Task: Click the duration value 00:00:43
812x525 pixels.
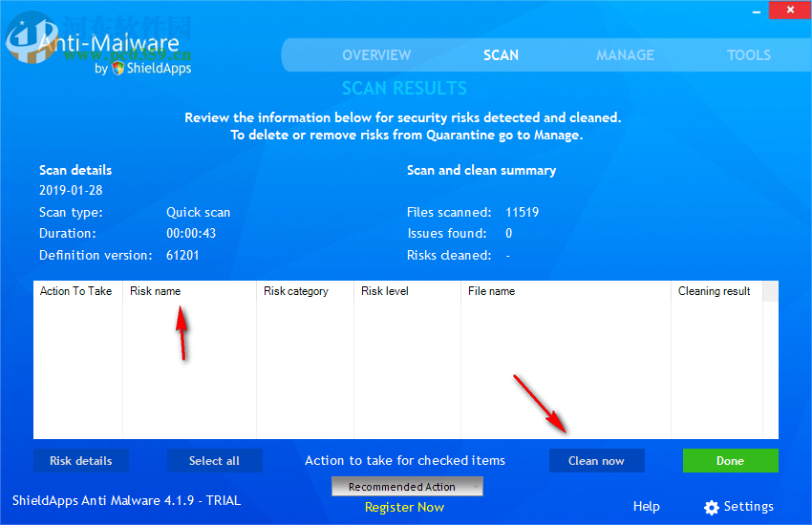Action: tap(191, 233)
